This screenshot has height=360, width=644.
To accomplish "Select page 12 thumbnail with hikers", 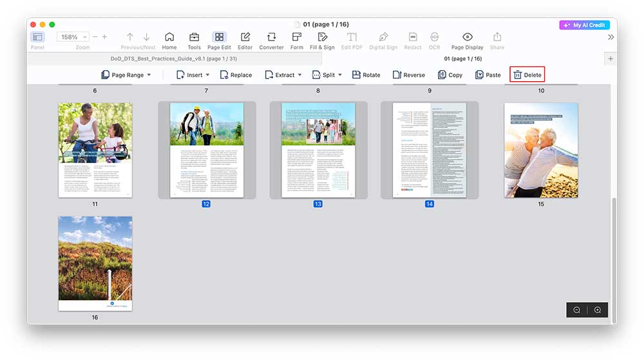I will tap(207, 150).
